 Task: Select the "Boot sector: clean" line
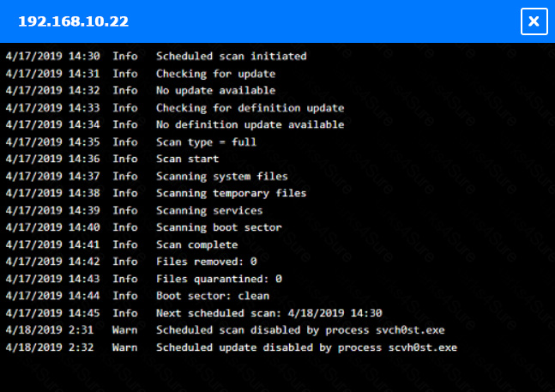(x=212, y=296)
